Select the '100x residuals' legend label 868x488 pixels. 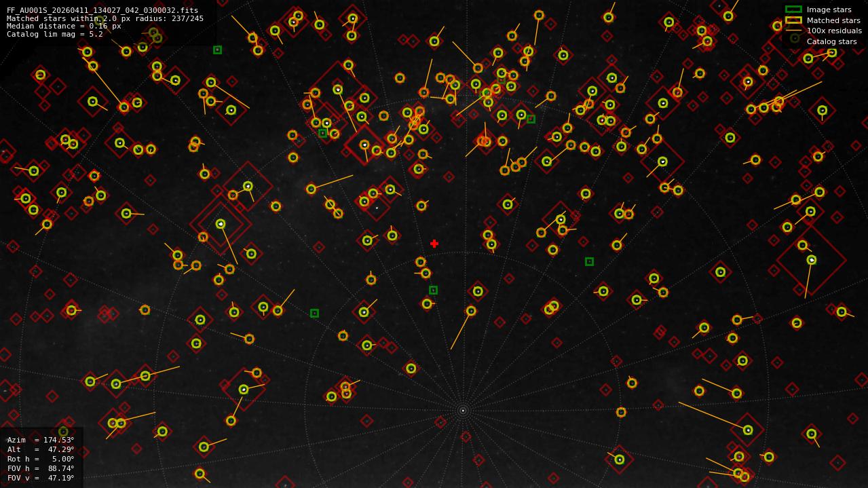(x=834, y=31)
